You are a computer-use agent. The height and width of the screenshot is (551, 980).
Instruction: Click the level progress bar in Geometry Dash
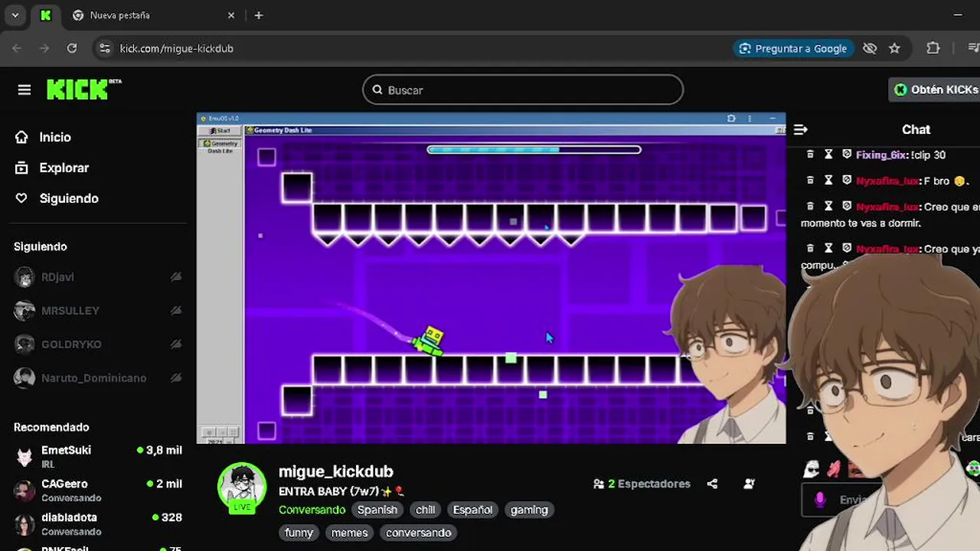pos(534,149)
